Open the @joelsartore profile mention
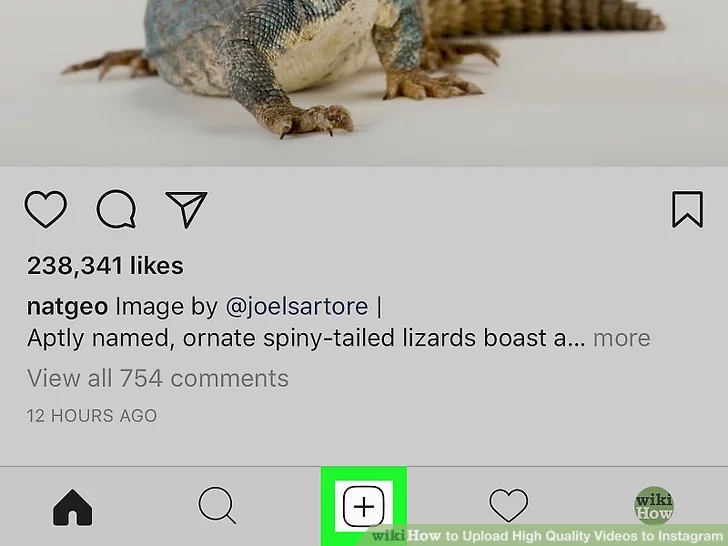The image size is (728, 546). (x=297, y=307)
